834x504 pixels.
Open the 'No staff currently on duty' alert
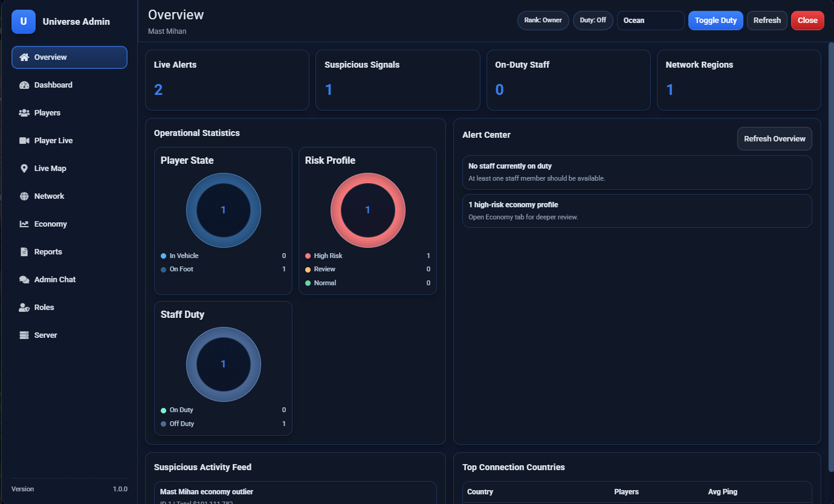coord(637,173)
